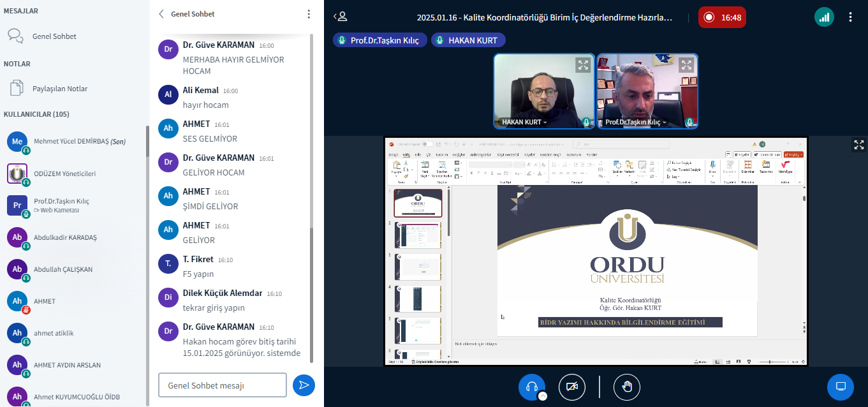Image resolution: width=868 pixels, height=407 pixels.
Task: Click the chat message 'ŞİMDİ GELİYOR'
Action: coord(210,206)
